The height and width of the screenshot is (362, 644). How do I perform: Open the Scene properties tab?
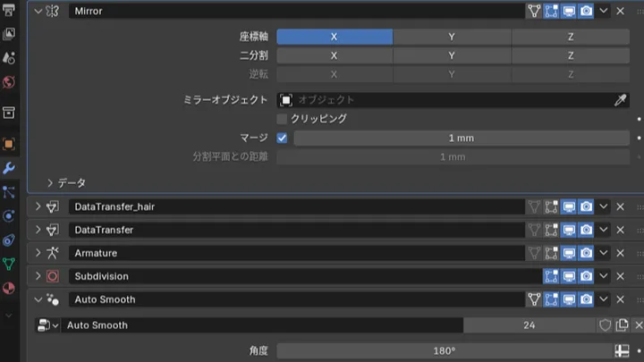(9, 58)
